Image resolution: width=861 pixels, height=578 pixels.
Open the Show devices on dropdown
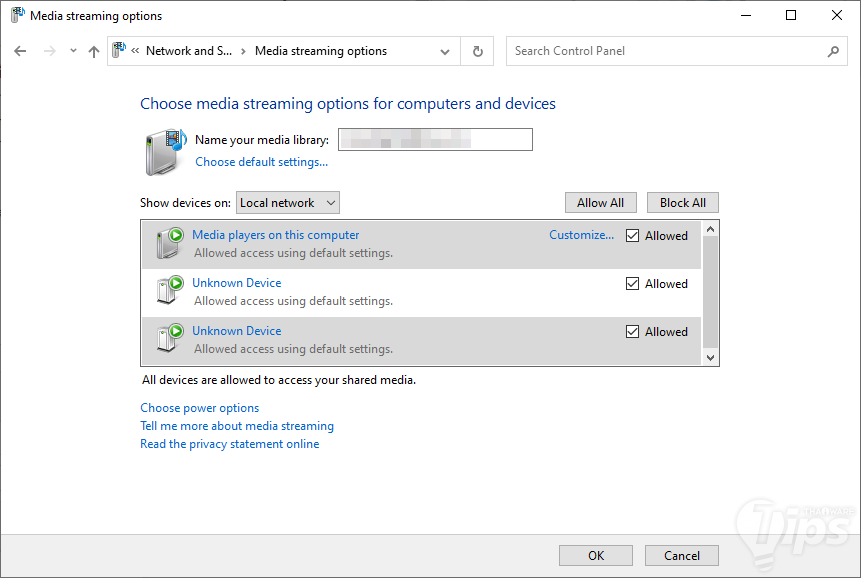288,203
